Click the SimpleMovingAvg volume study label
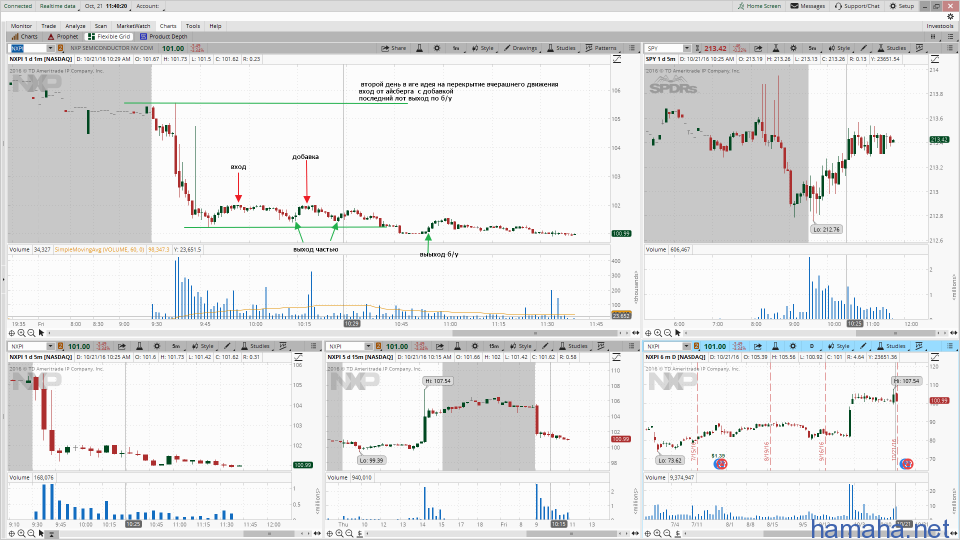The image size is (960, 540). click(100, 250)
